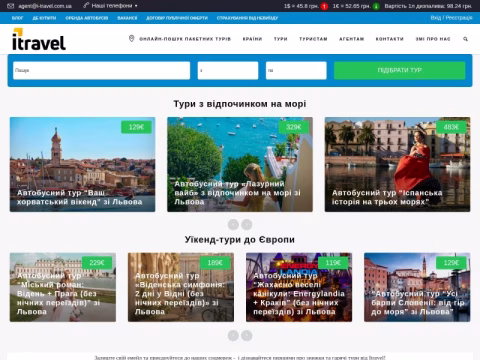Open Договір публічної оферти link
480x360 pixels.
tap(177, 18)
